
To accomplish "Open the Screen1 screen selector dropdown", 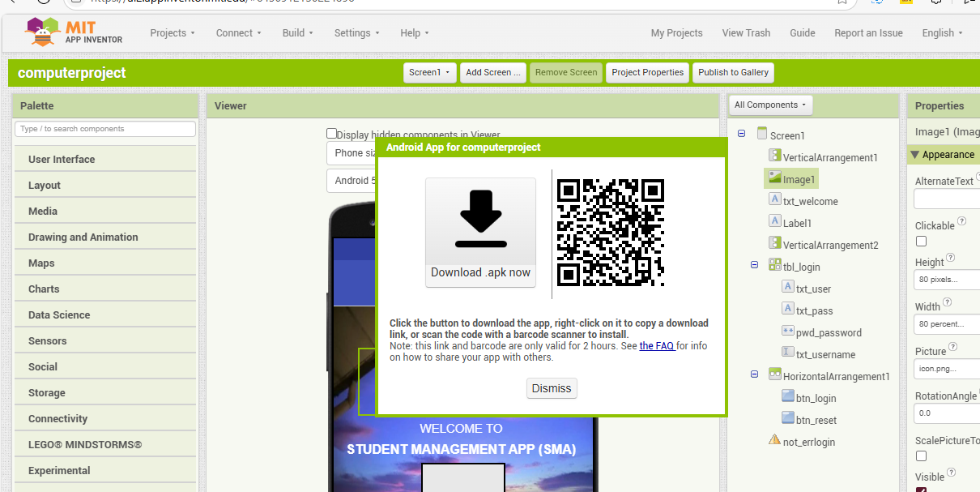I will point(430,72).
